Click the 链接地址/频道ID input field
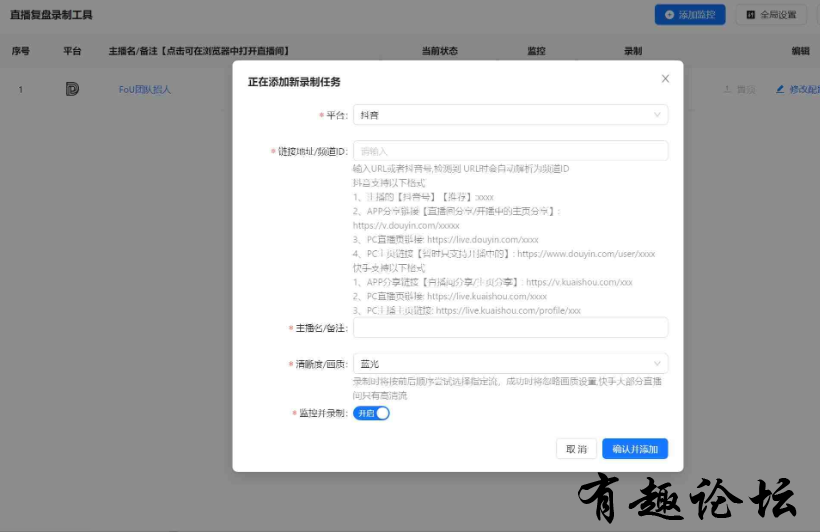 point(510,151)
